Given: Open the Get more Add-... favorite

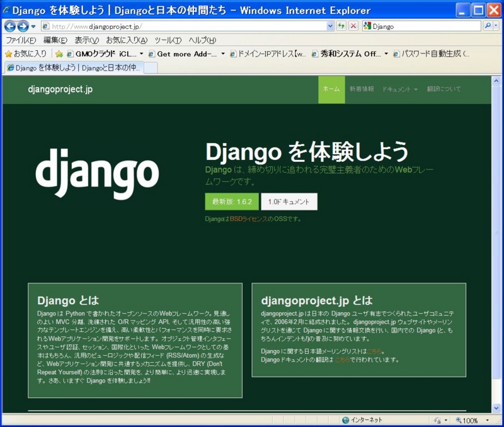Looking at the screenshot, I should pos(183,54).
